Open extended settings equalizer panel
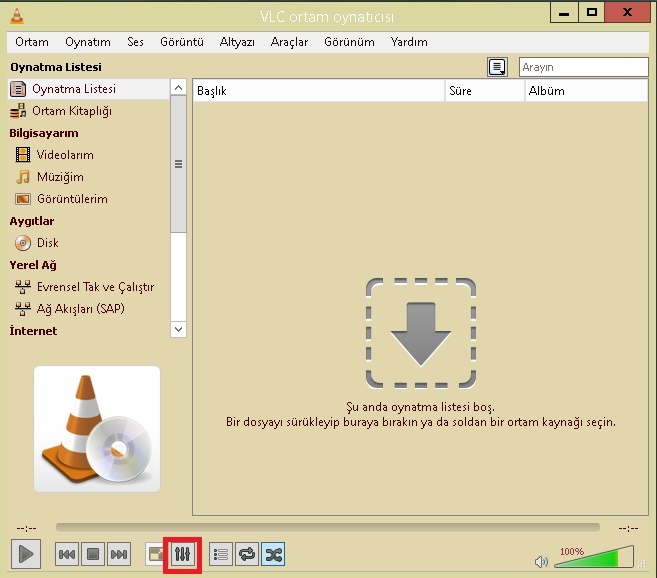Screen dimensions: 657x578 pyautogui.click(x=182, y=554)
